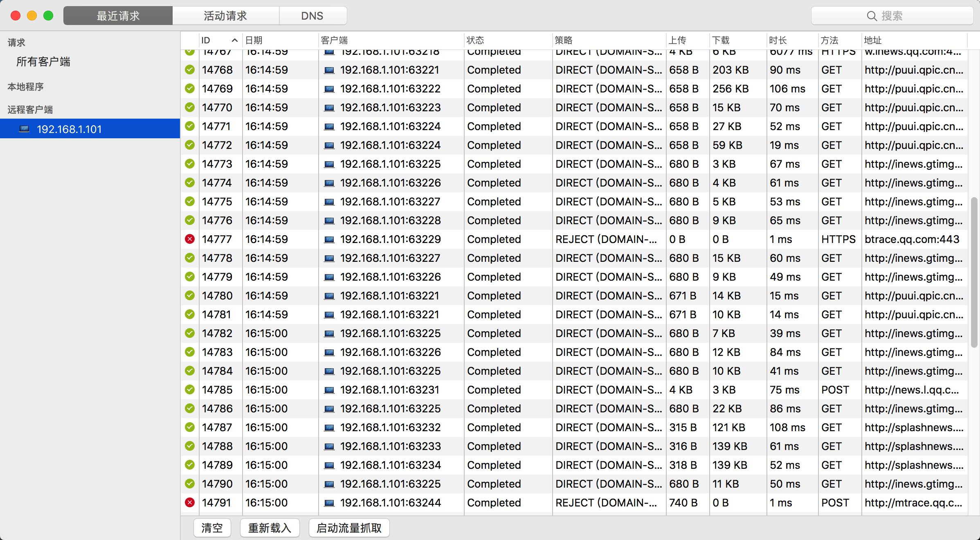The width and height of the screenshot is (980, 540).
Task: Sort by the 时长 column header
Action: tap(778, 40)
